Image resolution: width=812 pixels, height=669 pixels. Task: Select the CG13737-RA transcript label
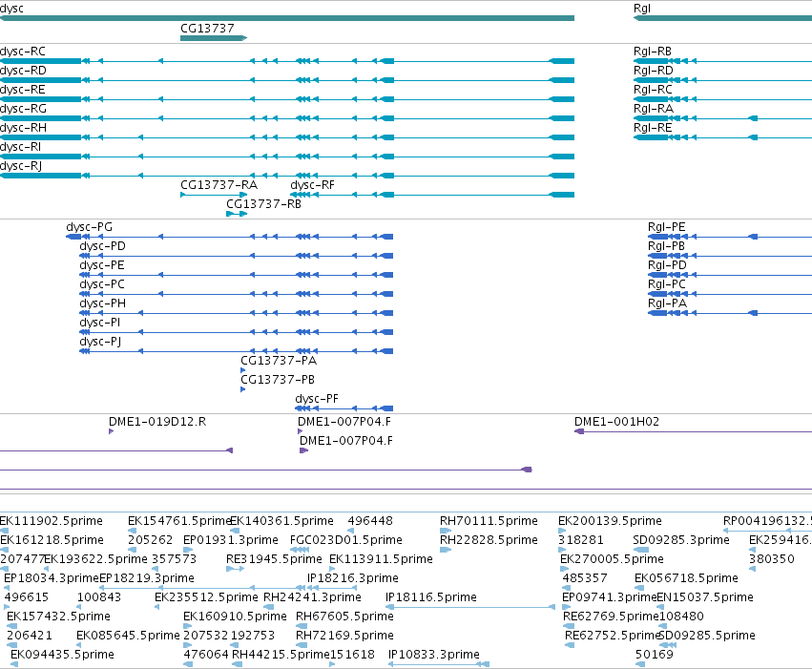pyautogui.click(x=219, y=185)
